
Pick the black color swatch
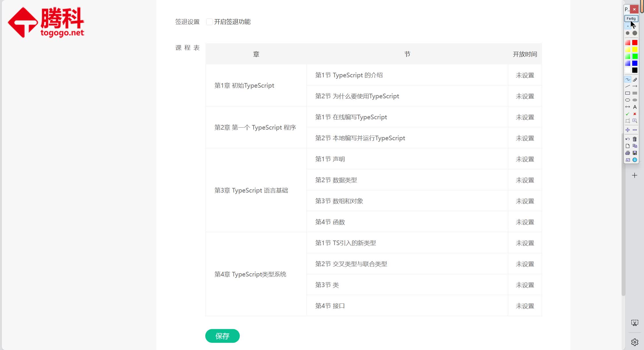tap(635, 70)
